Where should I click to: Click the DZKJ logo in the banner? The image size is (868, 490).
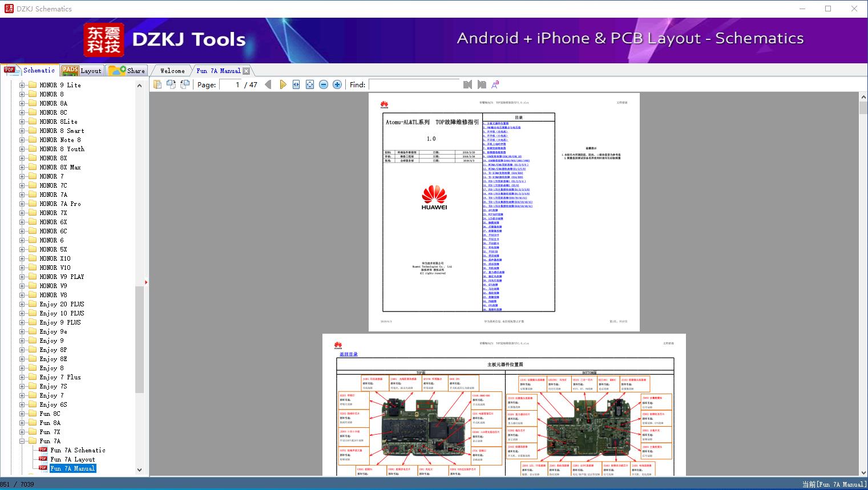click(103, 39)
